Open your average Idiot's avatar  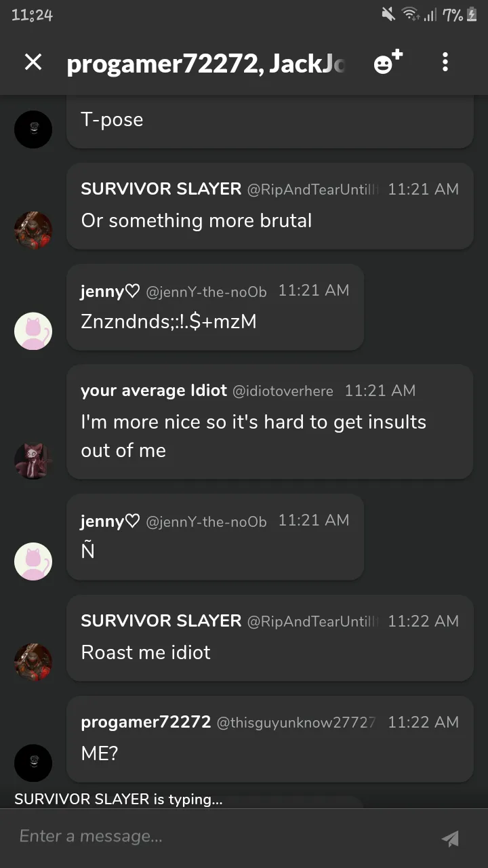tap(33, 460)
